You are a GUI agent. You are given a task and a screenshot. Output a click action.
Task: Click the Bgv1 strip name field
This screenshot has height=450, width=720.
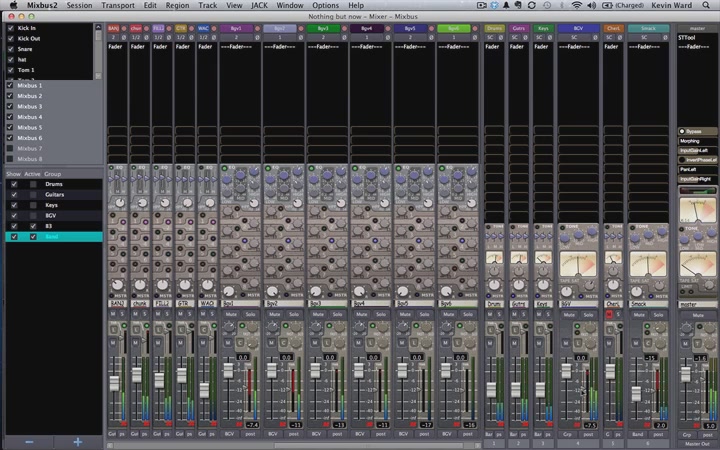tap(240, 304)
